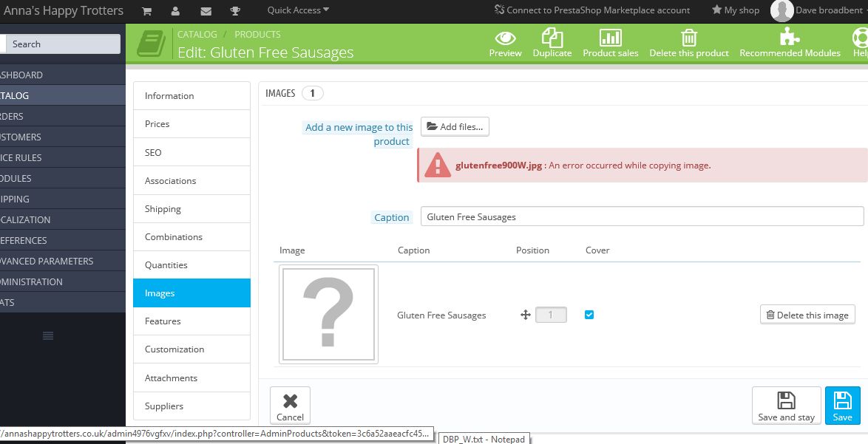
Task: Open Price Rules in the sidebar
Action: point(63,157)
